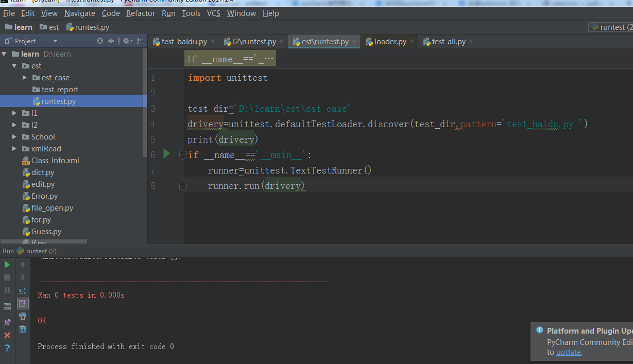633x364 pixels.
Task: Click the Up the stack trace arrow
Action: 23,265
